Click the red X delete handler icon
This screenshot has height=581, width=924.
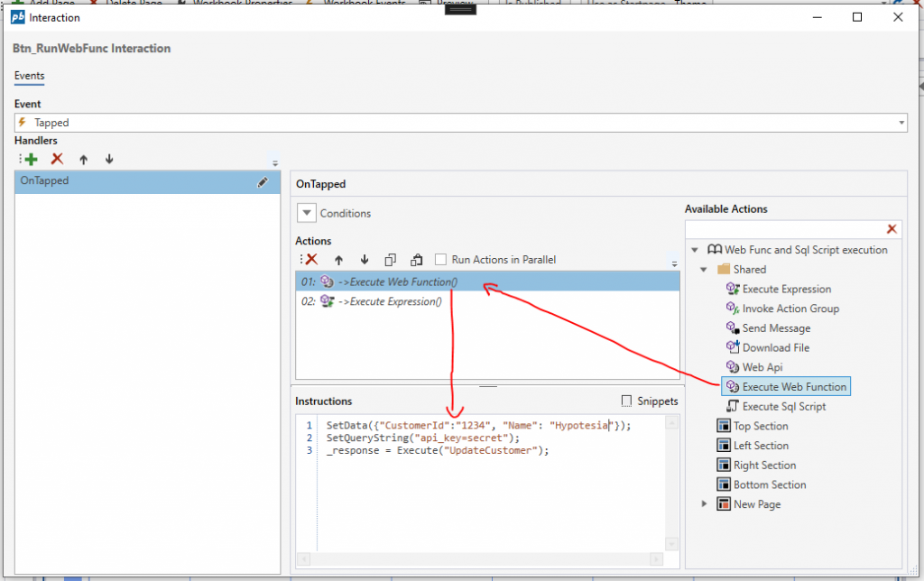coord(57,159)
